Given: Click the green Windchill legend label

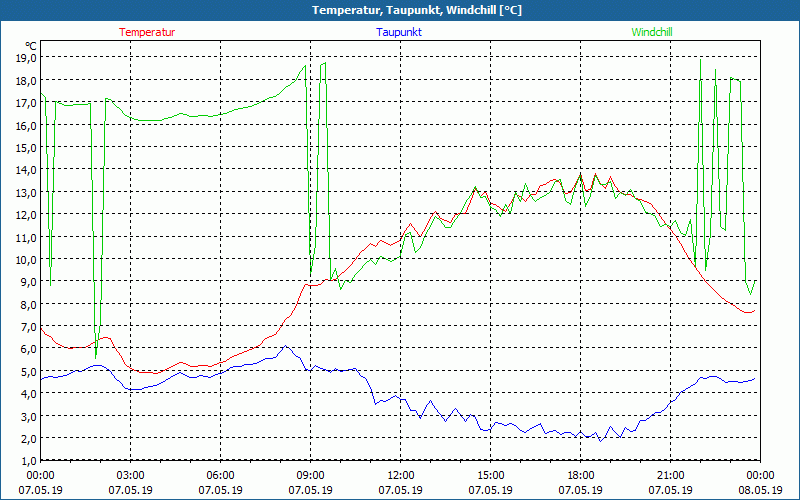Looking at the screenshot, I should click(652, 32).
